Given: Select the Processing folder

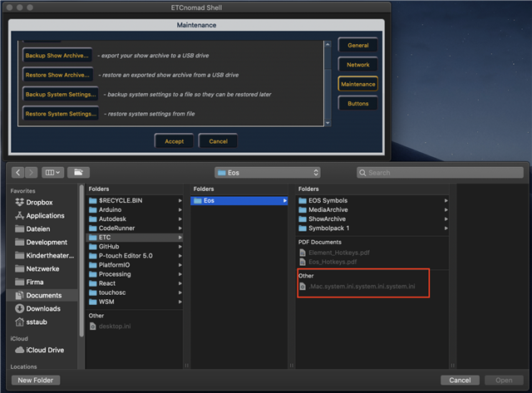Looking at the screenshot, I should pyautogui.click(x=135, y=274).
